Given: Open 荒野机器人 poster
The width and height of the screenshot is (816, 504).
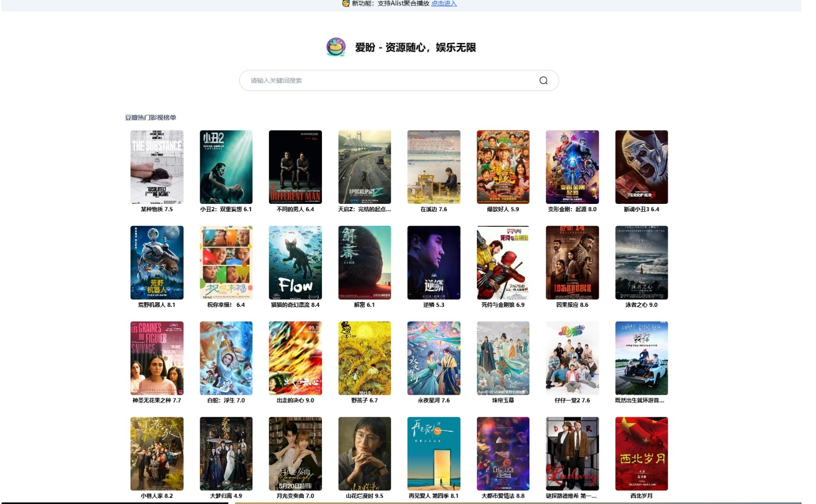Looking at the screenshot, I should (x=157, y=263).
